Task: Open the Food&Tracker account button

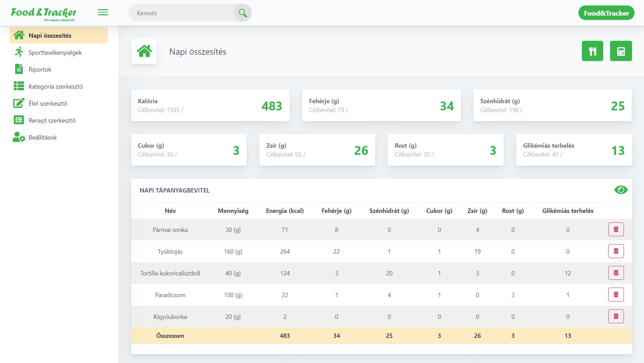Action: pos(606,13)
